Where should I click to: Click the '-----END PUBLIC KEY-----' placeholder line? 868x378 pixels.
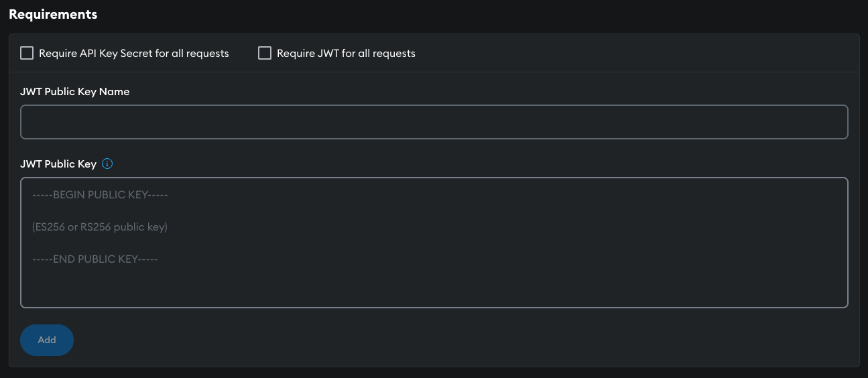95,259
